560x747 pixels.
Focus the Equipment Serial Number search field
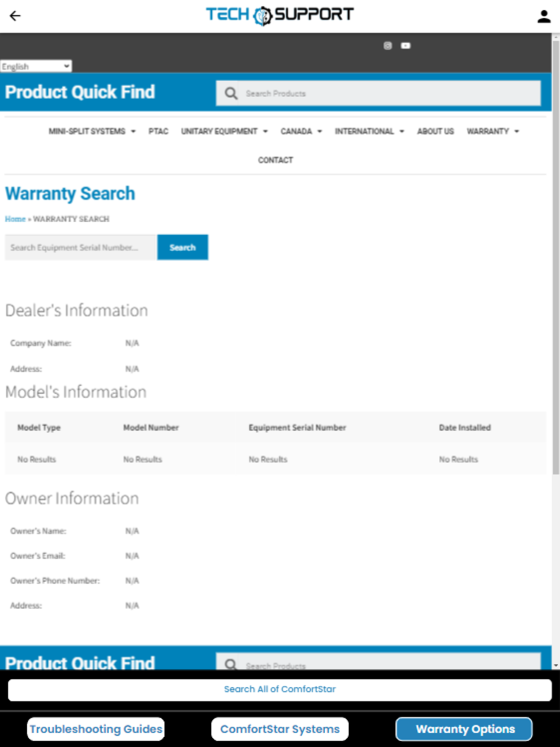tap(81, 248)
